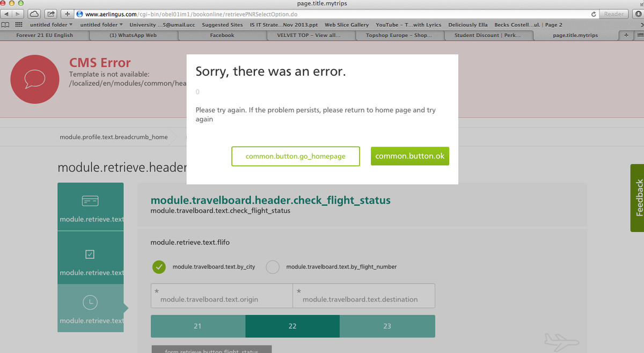Open the Deliciously Ella bookmark
The width and height of the screenshot is (644, 353).
(468, 25)
